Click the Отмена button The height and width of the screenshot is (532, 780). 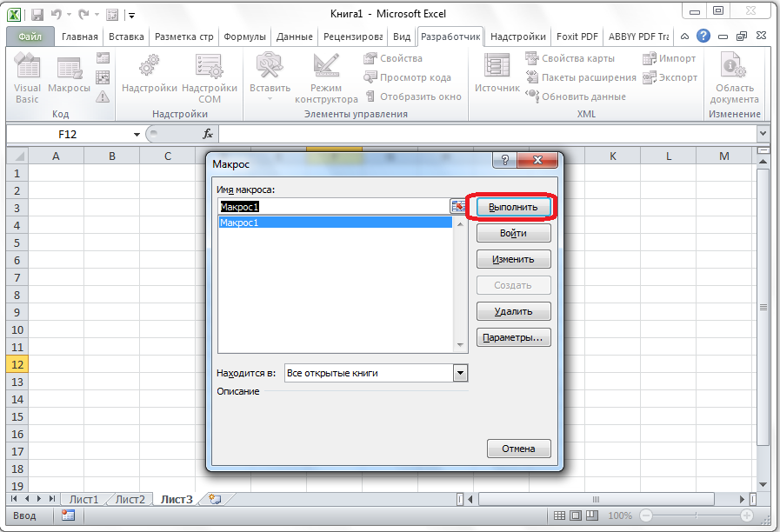click(x=519, y=449)
